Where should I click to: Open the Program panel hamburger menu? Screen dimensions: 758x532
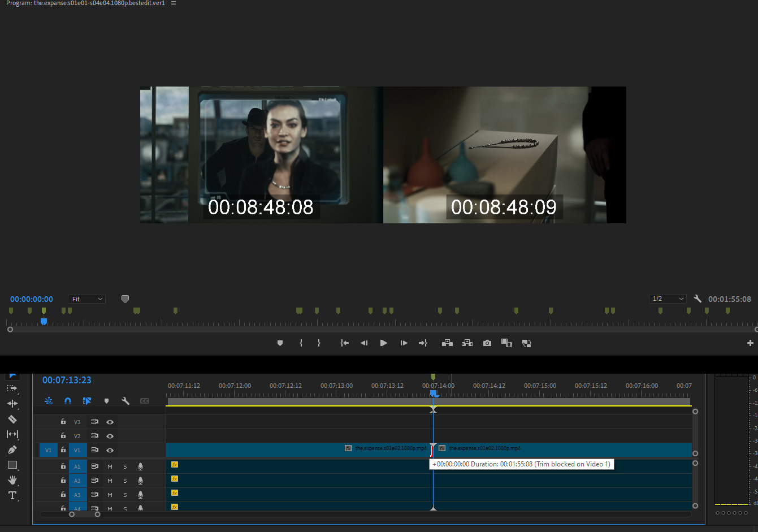(173, 3)
